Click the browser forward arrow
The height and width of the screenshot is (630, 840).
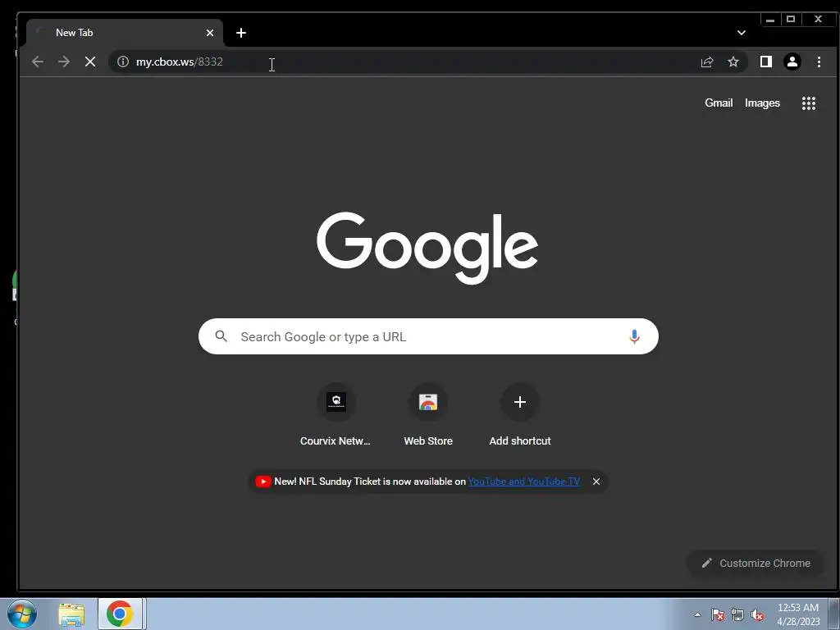click(x=64, y=62)
